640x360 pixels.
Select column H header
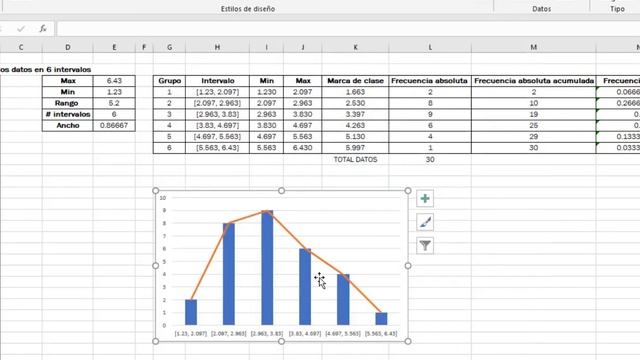click(x=217, y=47)
